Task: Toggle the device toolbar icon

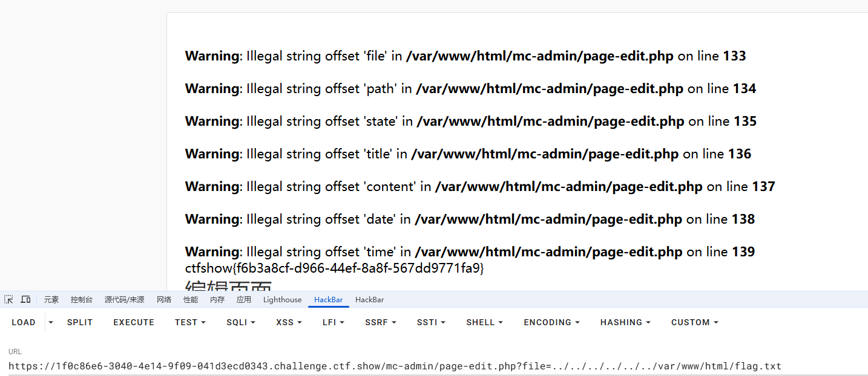Action: click(x=25, y=300)
